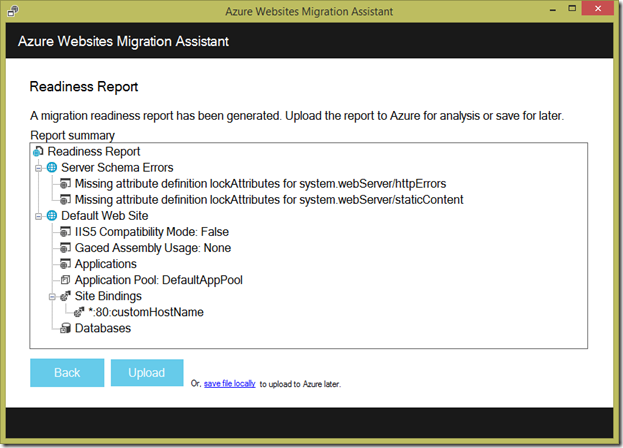Click the globe icon beside Default Web Site
This screenshot has width=623, height=448.
point(52,215)
